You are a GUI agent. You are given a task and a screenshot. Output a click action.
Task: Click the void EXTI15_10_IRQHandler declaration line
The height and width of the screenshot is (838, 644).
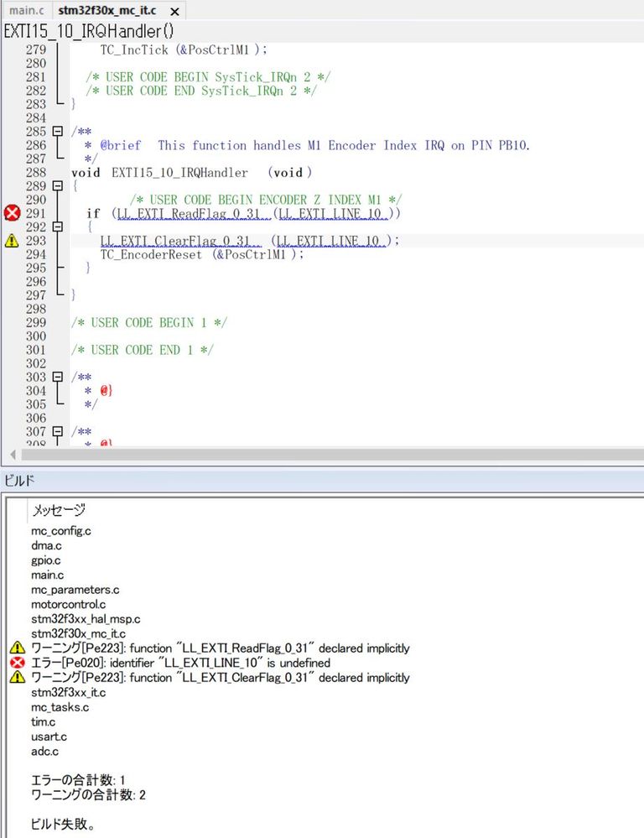pyautogui.click(x=191, y=173)
